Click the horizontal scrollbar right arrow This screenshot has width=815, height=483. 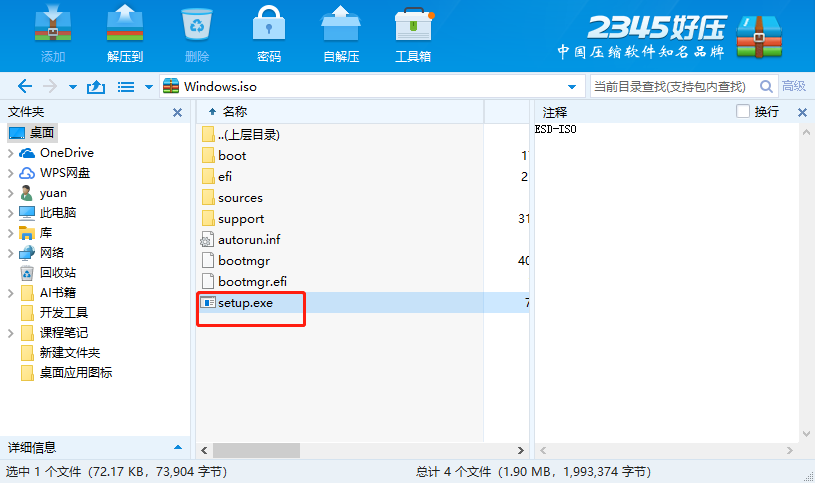coord(520,450)
